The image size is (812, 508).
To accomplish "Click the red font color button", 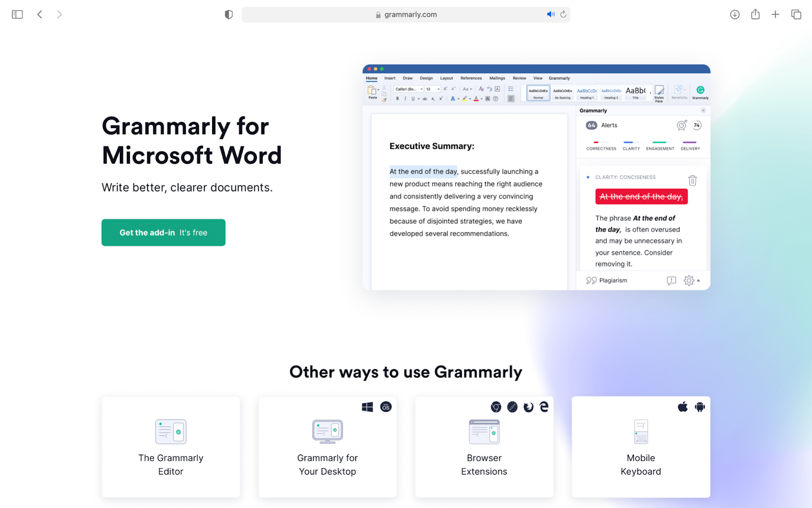I will (476, 99).
